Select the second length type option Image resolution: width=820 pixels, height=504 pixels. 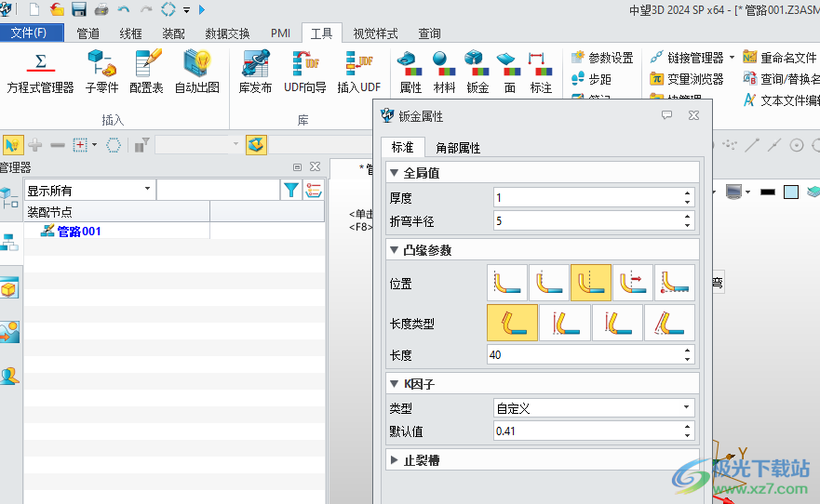pyautogui.click(x=565, y=323)
